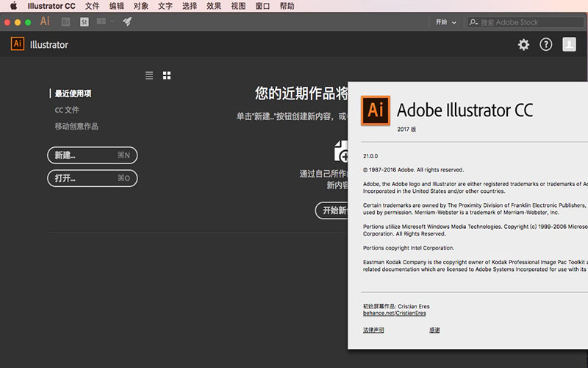Open preferences with the gear icon

pyautogui.click(x=523, y=45)
